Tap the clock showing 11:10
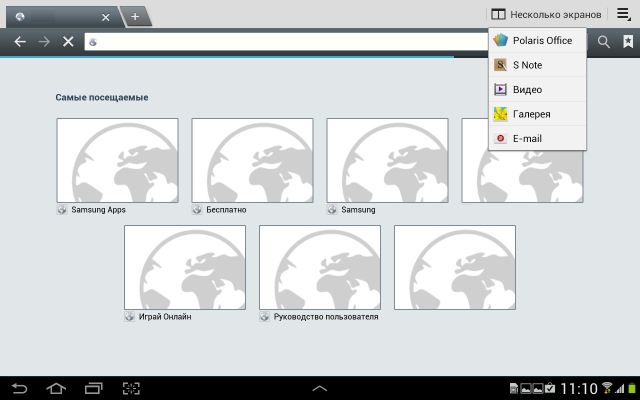The width and height of the screenshot is (640, 400). [578, 388]
